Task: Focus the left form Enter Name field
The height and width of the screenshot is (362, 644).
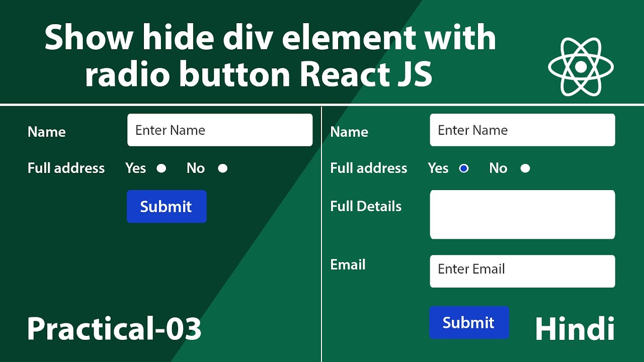Action: pyautogui.click(x=220, y=130)
